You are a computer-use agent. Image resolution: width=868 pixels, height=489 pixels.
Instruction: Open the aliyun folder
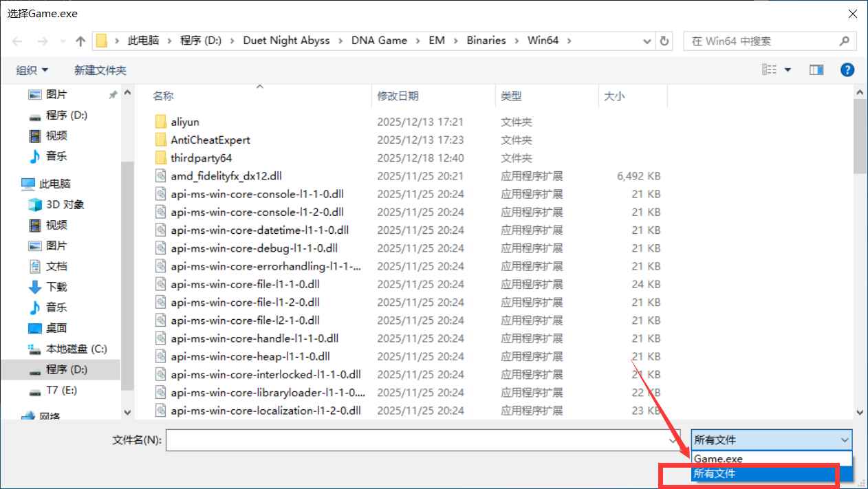pyautogui.click(x=184, y=121)
